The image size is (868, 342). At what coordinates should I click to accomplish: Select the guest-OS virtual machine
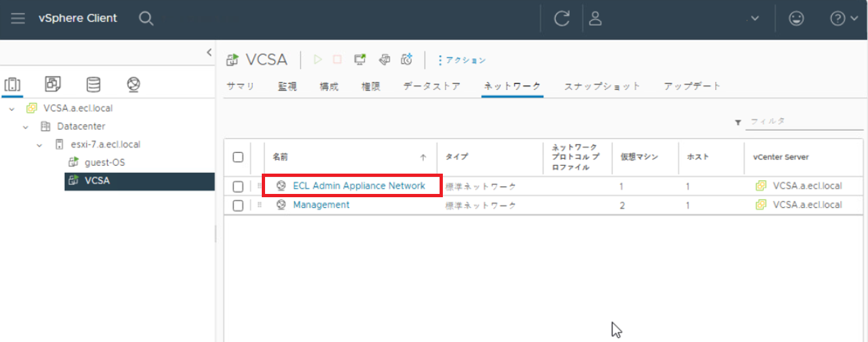tap(105, 162)
